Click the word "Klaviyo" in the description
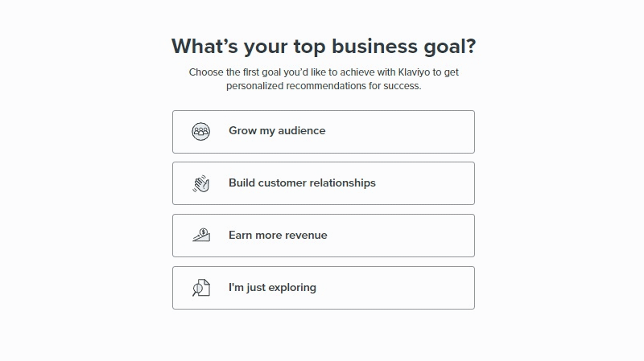Viewport: 644px width, 361px height. tap(409, 72)
